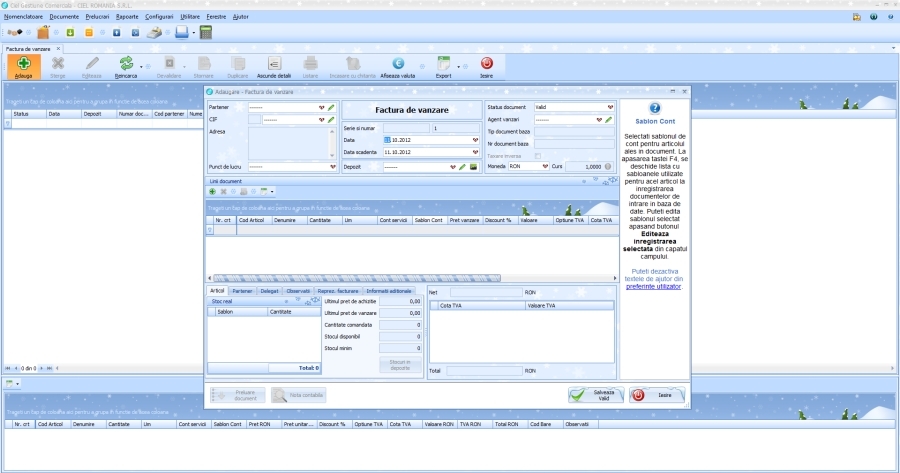This screenshot has height=473, width=900.
Task: Click the Afiseaza valuta euro icon
Action: point(398,64)
